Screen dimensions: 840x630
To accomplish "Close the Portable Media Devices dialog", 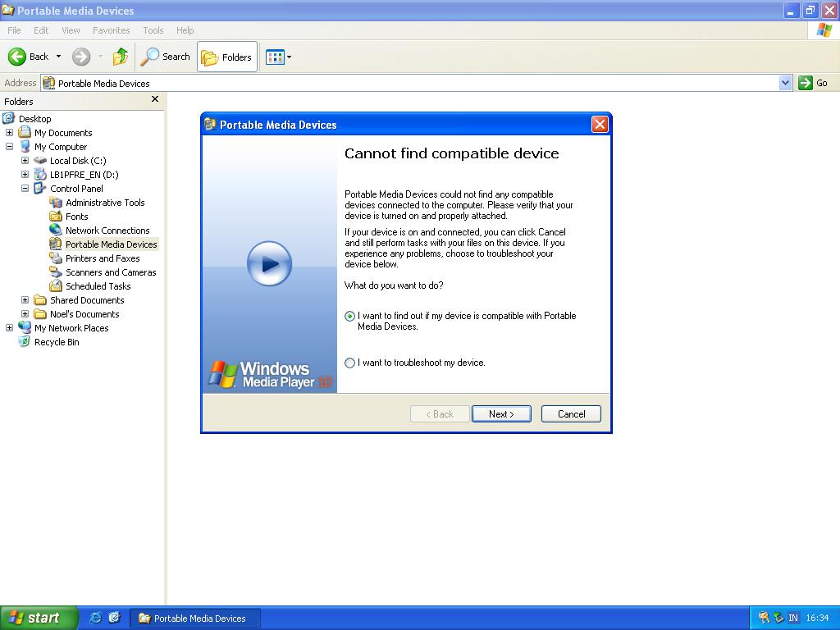I will [x=600, y=125].
